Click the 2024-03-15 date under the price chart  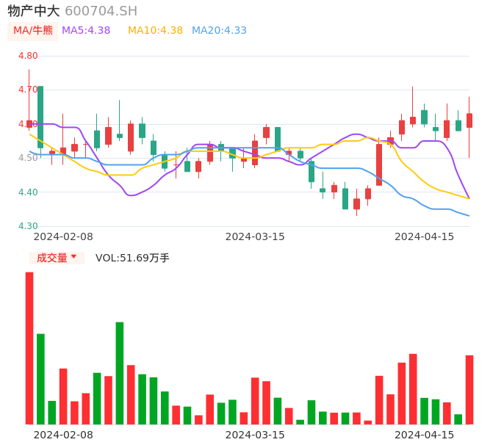pos(255,236)
